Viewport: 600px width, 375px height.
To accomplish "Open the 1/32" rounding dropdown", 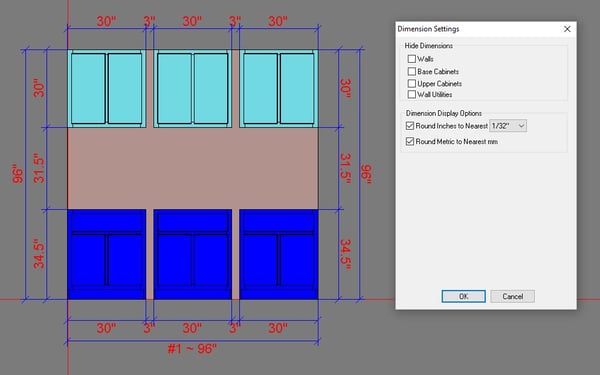I will coord(508,126).
